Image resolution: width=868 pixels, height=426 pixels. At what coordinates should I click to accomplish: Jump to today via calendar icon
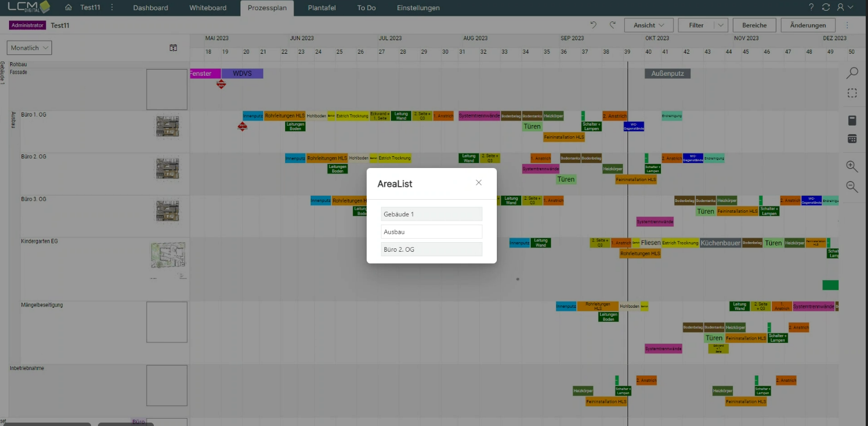(173, 48)
